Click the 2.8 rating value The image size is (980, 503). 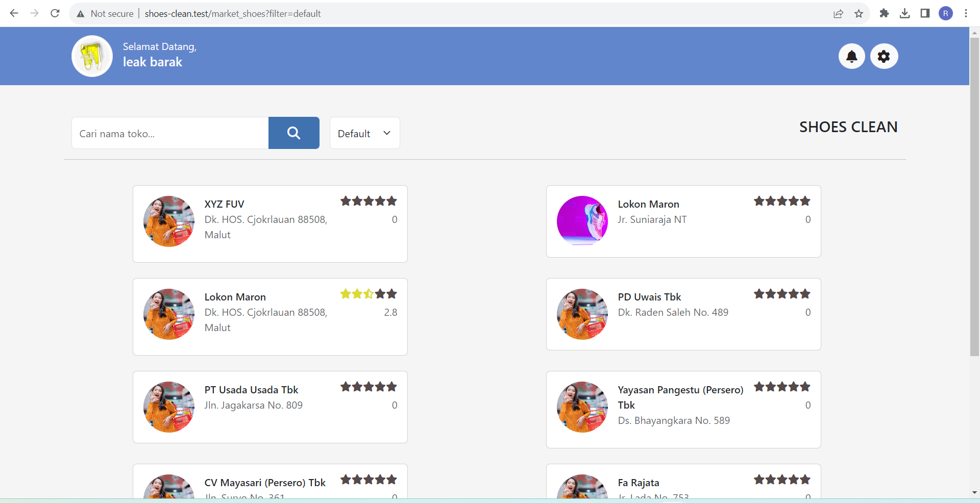point(390,312)
